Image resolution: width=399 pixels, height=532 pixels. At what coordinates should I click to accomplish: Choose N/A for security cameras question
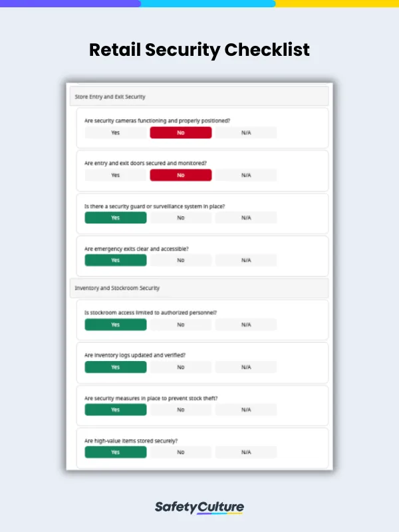[247, 132]
